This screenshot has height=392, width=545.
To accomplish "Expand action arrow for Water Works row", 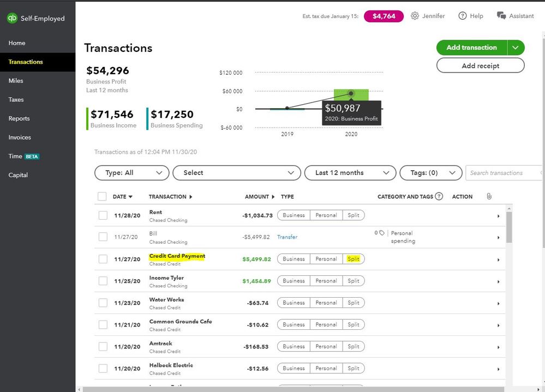I will click(499, 304).
